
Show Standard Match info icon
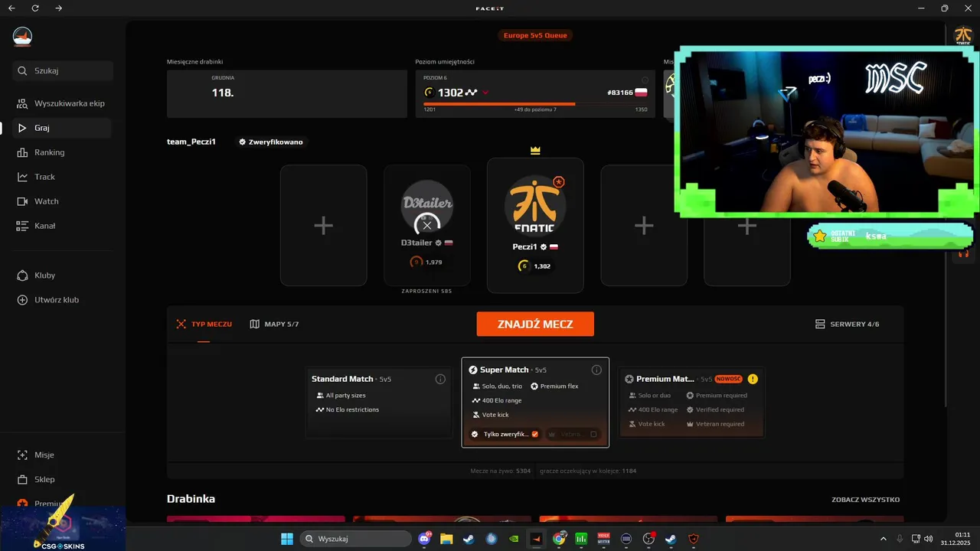pyautogui.click(x=440, y=379)
